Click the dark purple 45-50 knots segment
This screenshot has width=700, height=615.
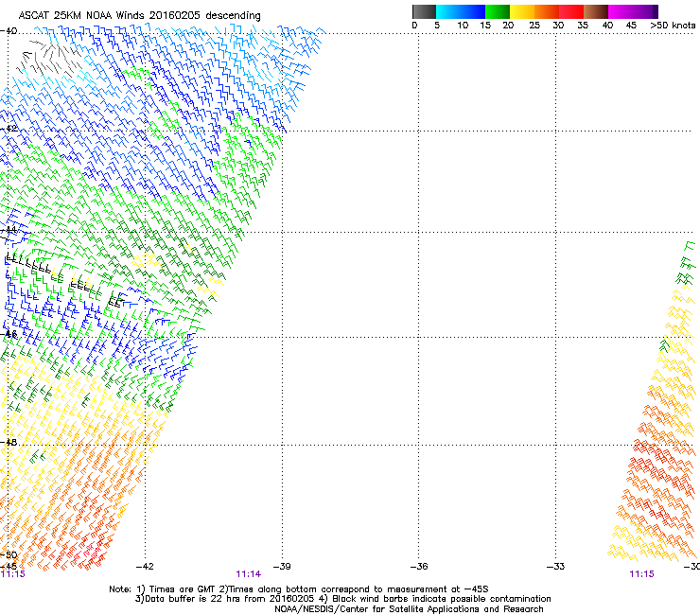click(x=645, y=11)
